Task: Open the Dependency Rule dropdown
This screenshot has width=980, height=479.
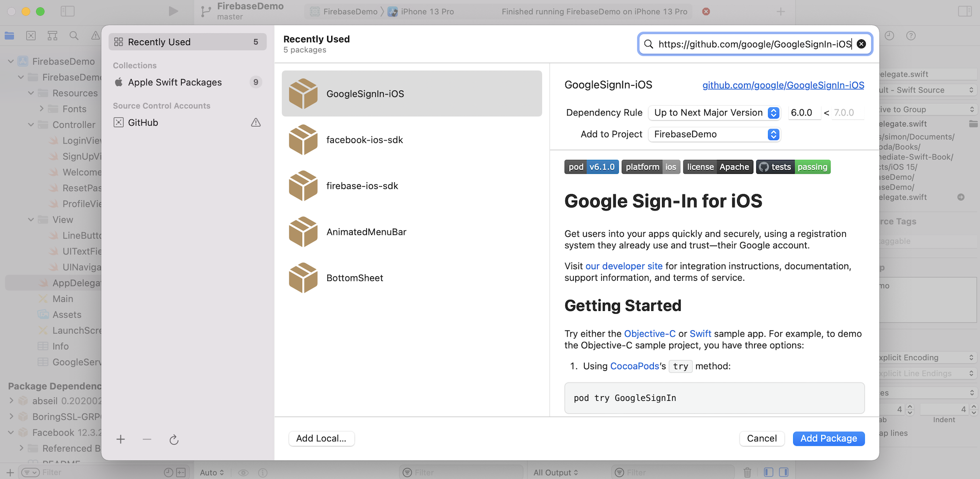Action: (x=714, y=113)
